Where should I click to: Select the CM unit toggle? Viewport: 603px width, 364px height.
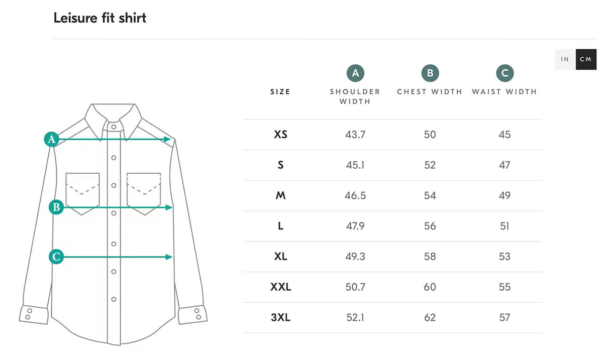click(x=586, y=59)
